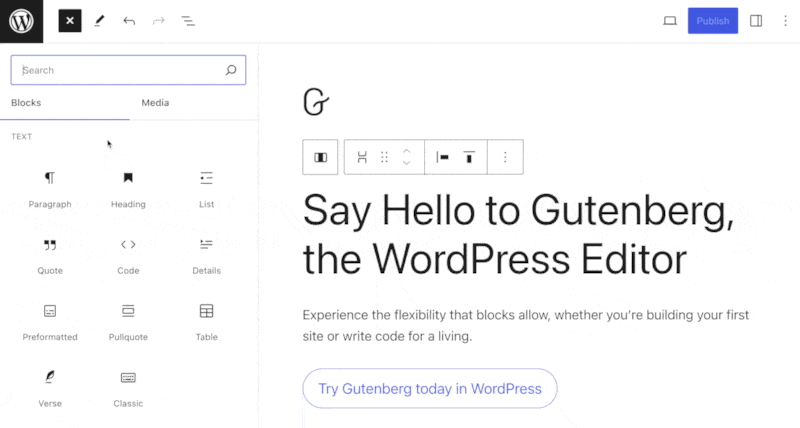Open the top-right Options menu

point(784,21)
